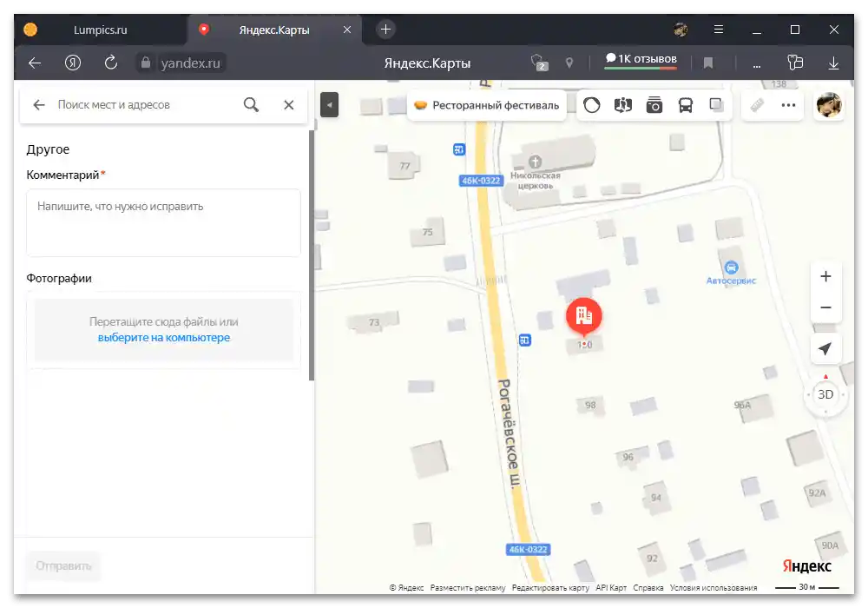Image resolution: width=868 pixels, height=608 pixels.
Task: Click the browser avatar icon in title bar
Action: (x=681, y=30)
